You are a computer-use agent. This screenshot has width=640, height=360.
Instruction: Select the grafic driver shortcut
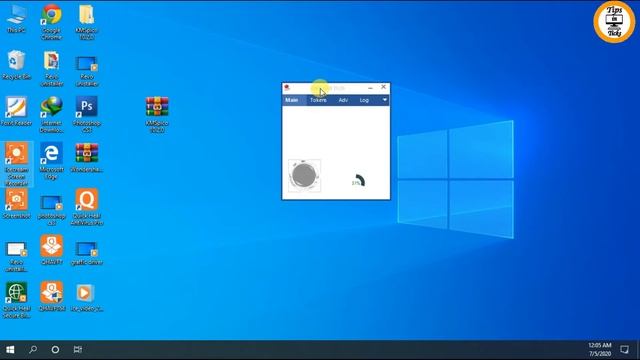click(87, 253)
